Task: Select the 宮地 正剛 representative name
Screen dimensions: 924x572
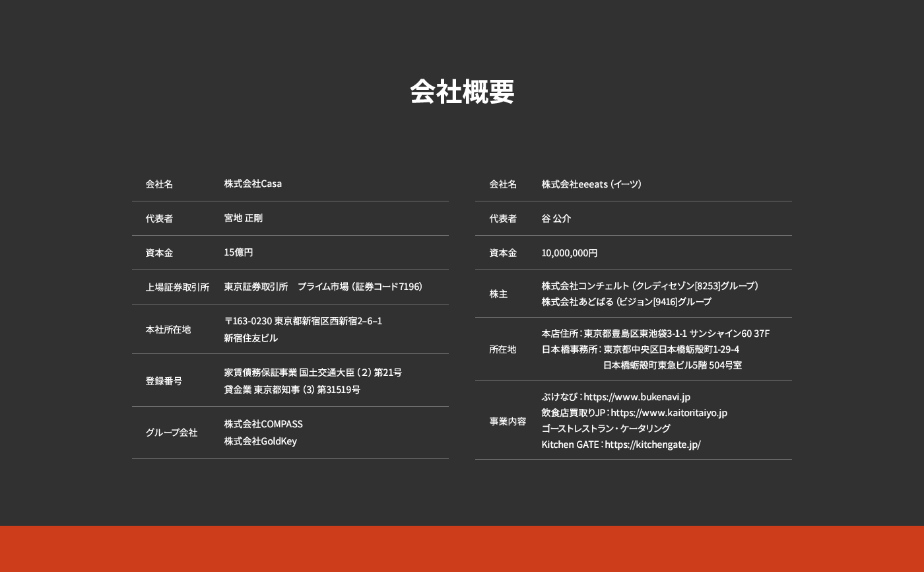Action: click(244, 218)
